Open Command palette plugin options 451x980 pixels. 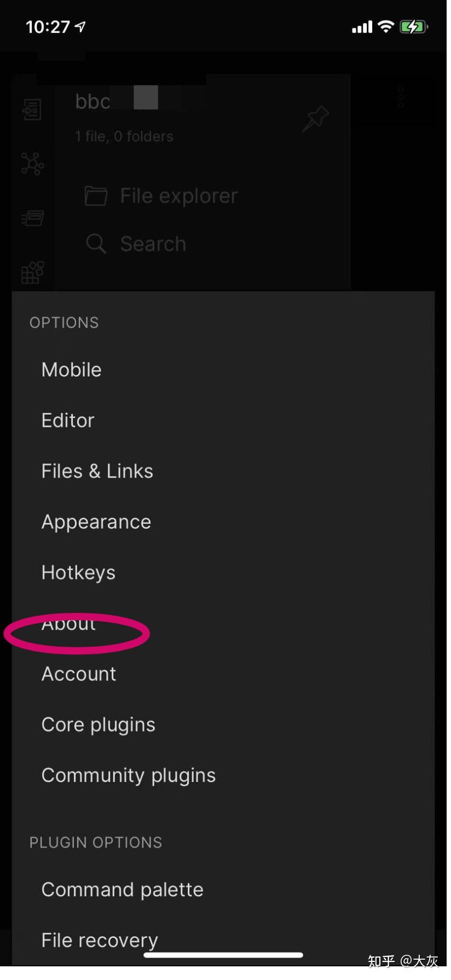[123, 890]
